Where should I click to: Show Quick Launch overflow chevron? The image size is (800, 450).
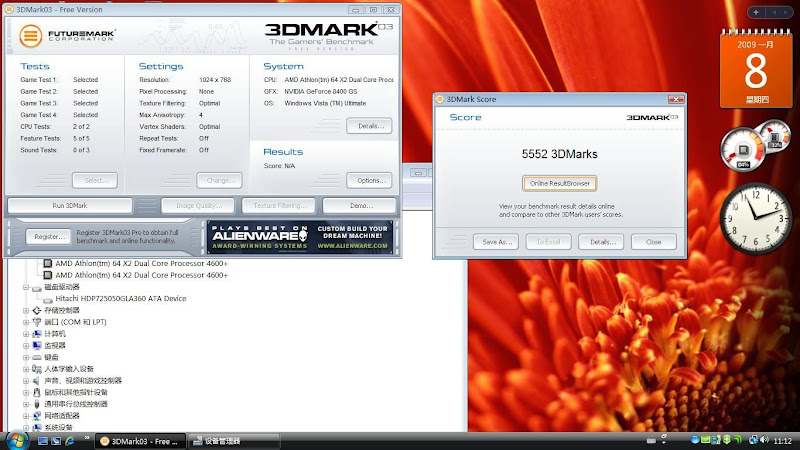tap(86, 438)
